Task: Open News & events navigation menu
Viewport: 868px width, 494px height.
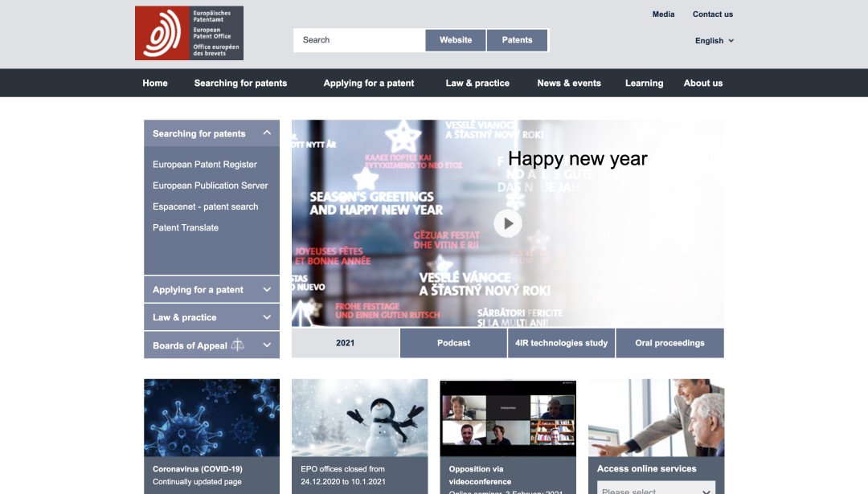Action: [569, 83]
